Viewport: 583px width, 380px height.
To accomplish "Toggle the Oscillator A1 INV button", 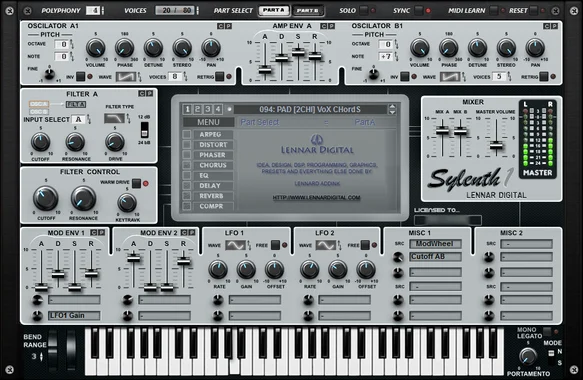I will click(x=81, y=77).
